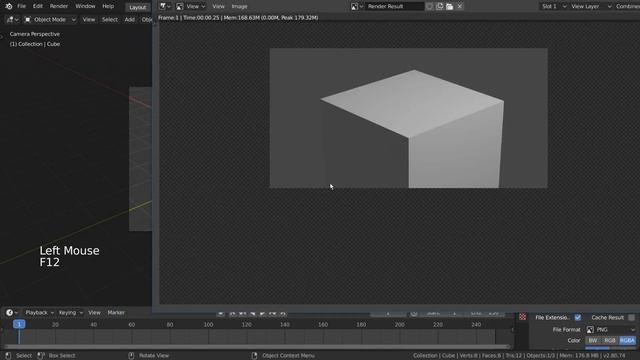Toggle fake user for Render Result
The image size is (640, 360).
click(429, 6)
